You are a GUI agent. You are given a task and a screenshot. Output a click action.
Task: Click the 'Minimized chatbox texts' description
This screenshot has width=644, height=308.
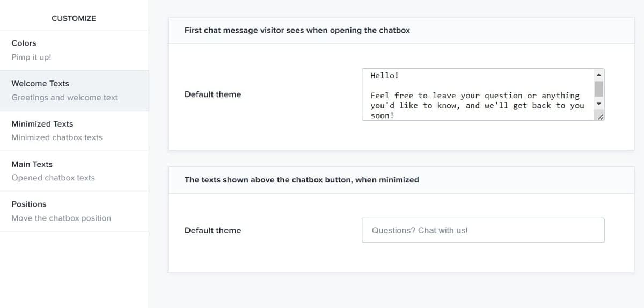tap(57, 137)
